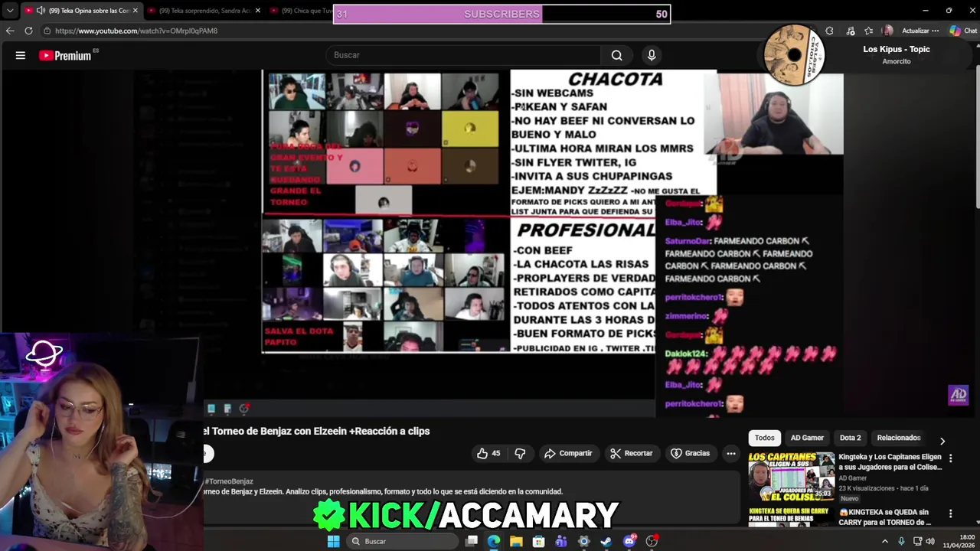Switch to Teka sorprendido Sandra tab
The image size is (980, 551).
pyautogui.click(x=204, y=11)
